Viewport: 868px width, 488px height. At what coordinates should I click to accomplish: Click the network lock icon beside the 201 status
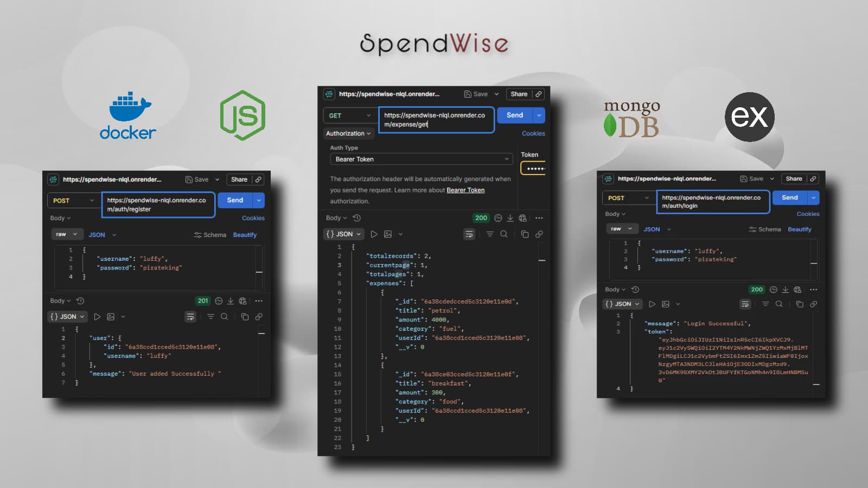[242, 301]
